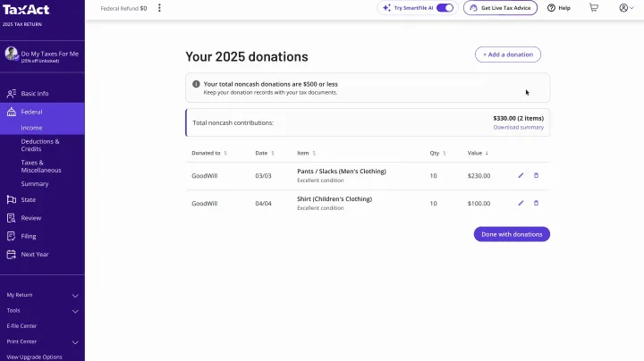Click the Do My Taxes For Me avatar
This screenshot has width=644, height=361.
[12, 54]
